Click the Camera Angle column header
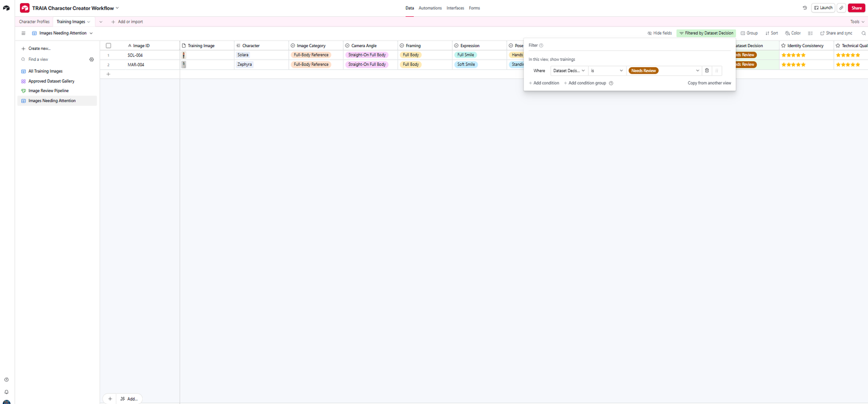868x404 pixels. tap(371, 46)
